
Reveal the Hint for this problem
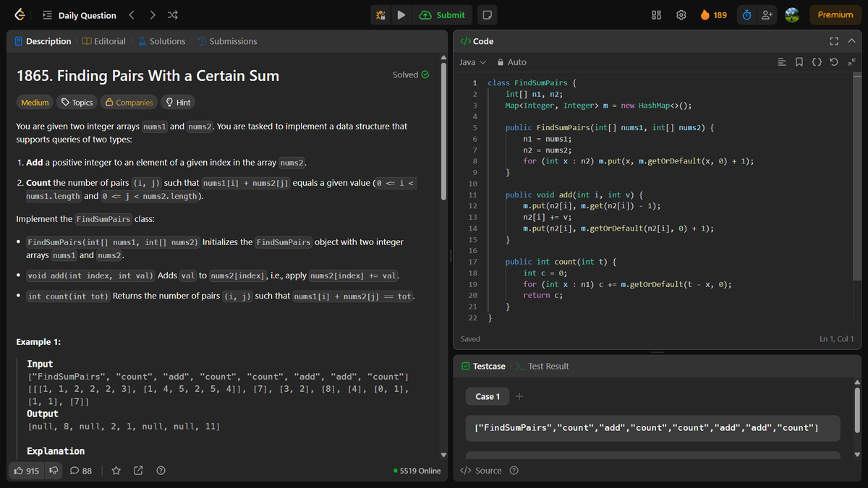click(x=178, y=102)
